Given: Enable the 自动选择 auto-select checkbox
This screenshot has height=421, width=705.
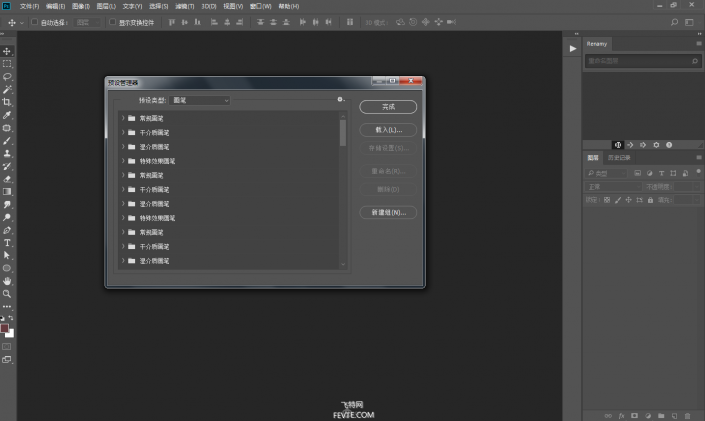Looking at the screenshot, I should [x=35, y=22].
